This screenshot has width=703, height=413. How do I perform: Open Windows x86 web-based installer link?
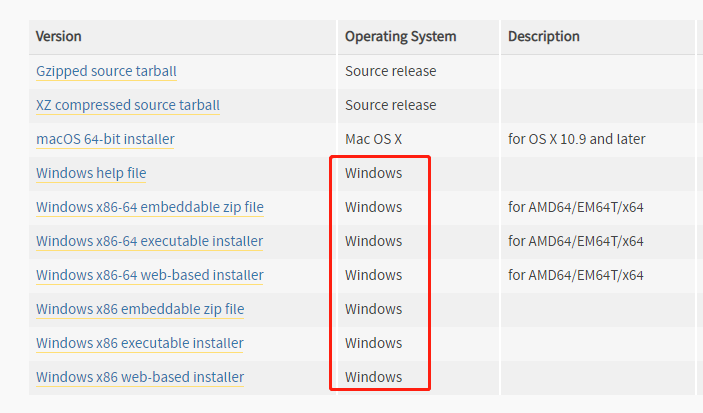(140, 377)
